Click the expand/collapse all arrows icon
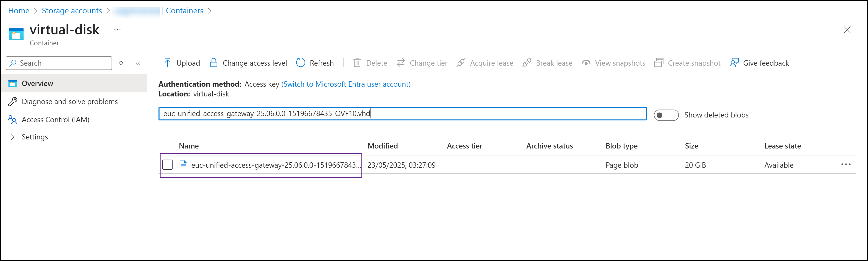 (x=121, y=63)
